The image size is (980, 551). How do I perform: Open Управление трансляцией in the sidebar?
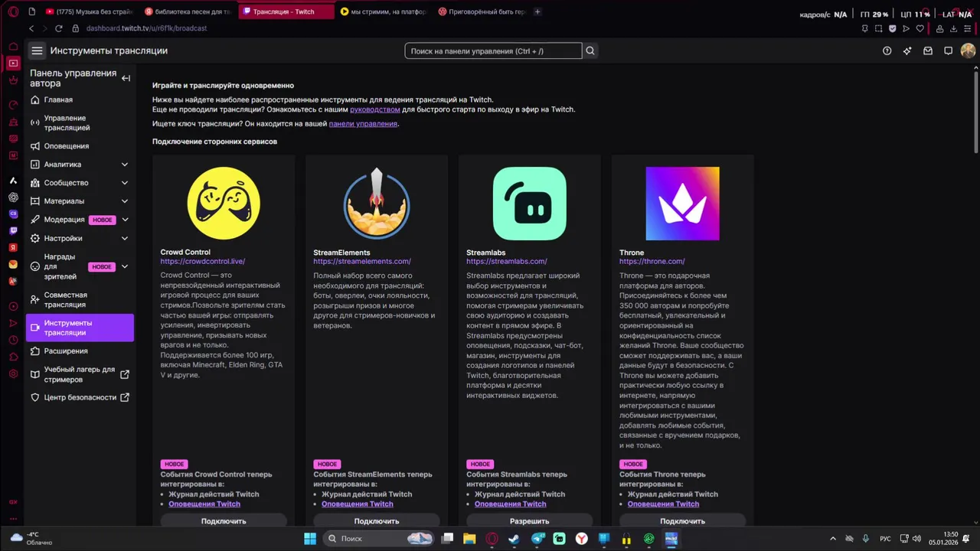point(80,122)
